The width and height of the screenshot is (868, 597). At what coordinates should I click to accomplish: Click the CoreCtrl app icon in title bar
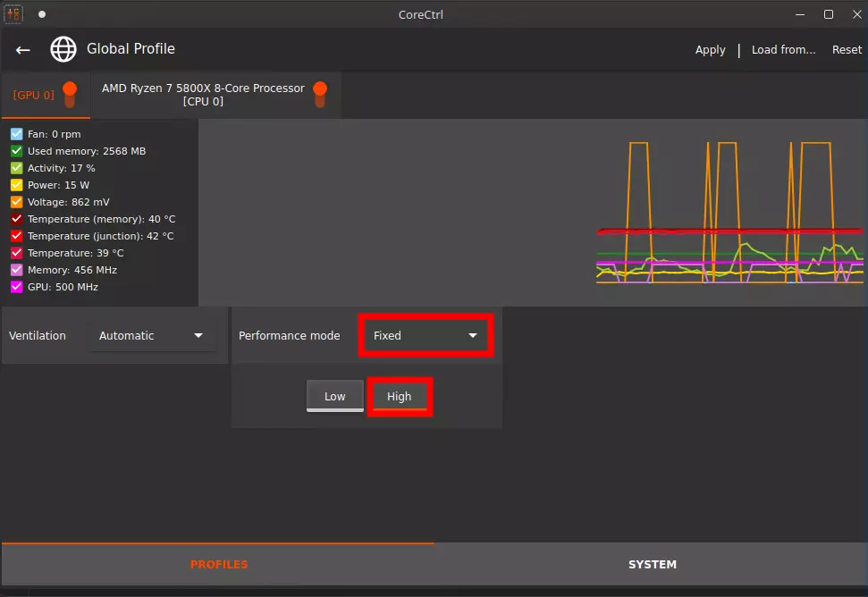(x=13, y=13)
